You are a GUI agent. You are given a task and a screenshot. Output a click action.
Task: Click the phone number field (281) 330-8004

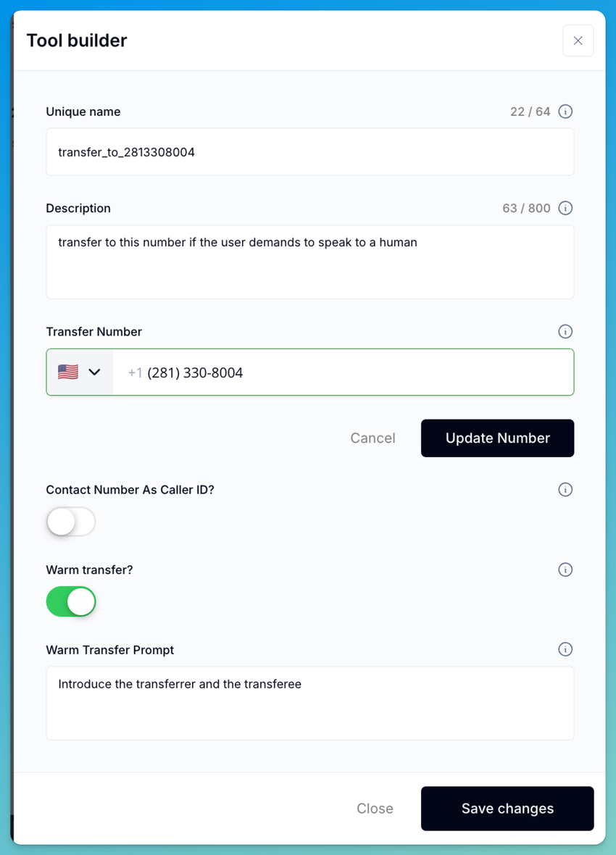click(344, 372)
